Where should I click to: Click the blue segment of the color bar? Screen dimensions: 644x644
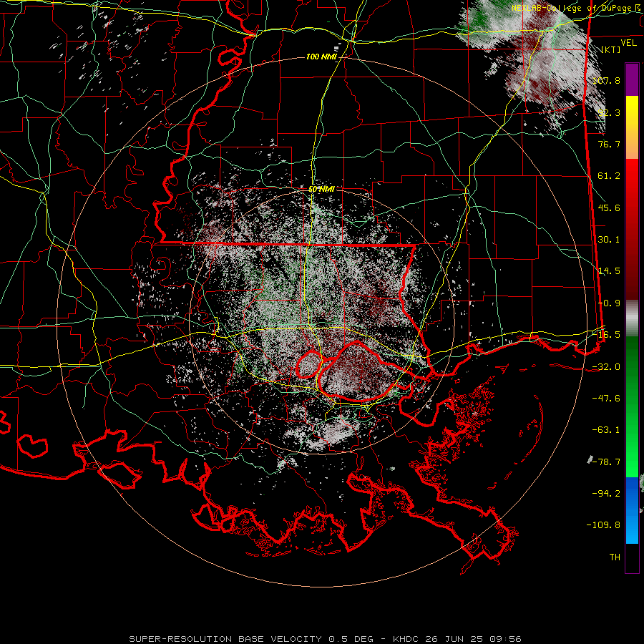632,510
